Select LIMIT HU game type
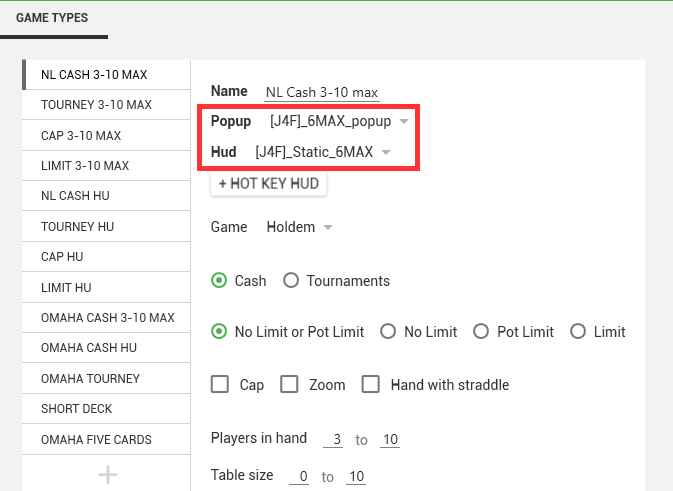 pyautogui.click(x=106, y=288)
